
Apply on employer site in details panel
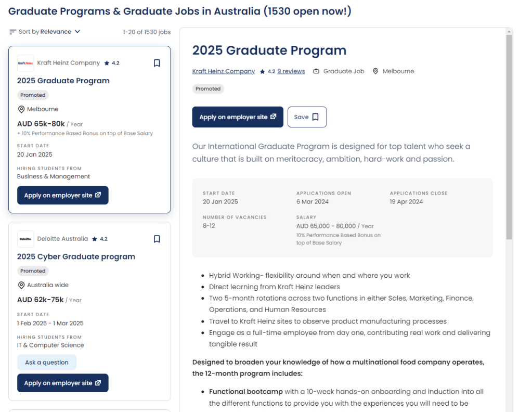coord(238,117)
